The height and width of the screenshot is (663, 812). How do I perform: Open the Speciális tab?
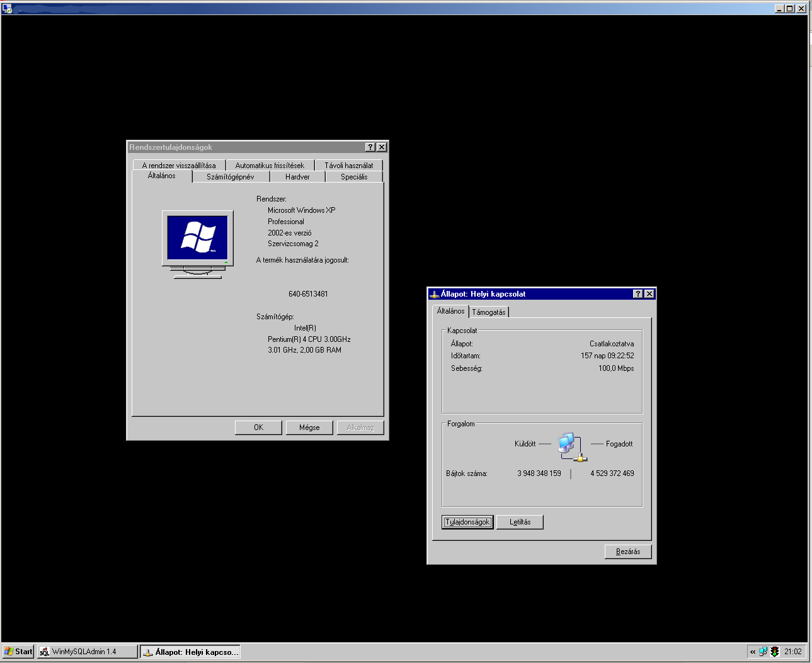(x=354, y=177)
